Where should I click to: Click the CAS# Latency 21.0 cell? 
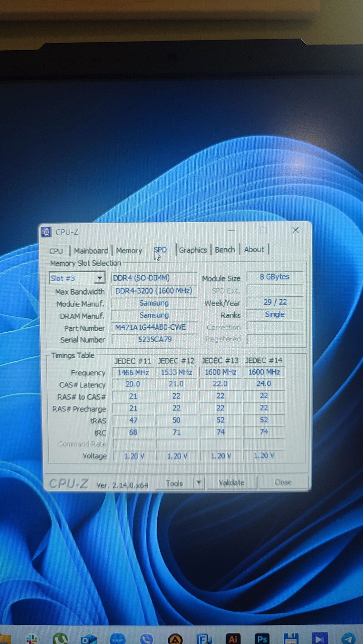[176, 384]
